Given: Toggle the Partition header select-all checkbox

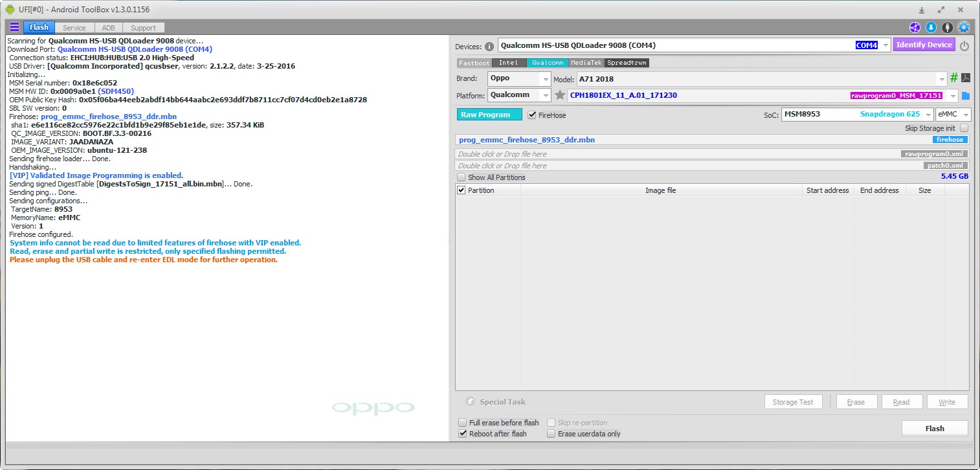Looking at the screenshot, I should tap(462, 190).
